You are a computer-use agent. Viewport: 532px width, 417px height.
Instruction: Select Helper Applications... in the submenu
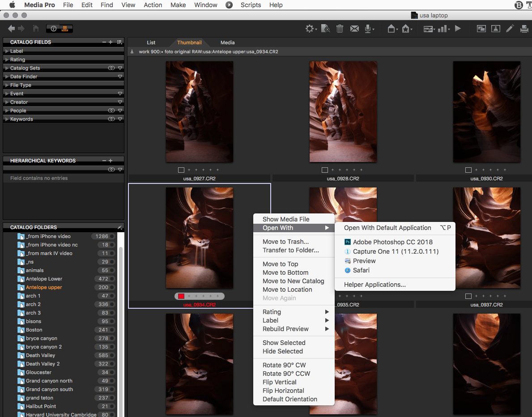(x=375, y=285)
